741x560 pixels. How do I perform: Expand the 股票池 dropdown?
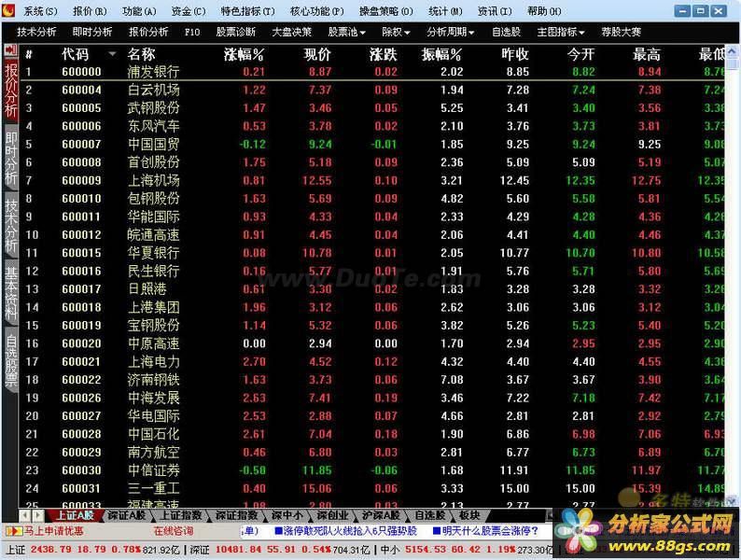click(347, 32)
